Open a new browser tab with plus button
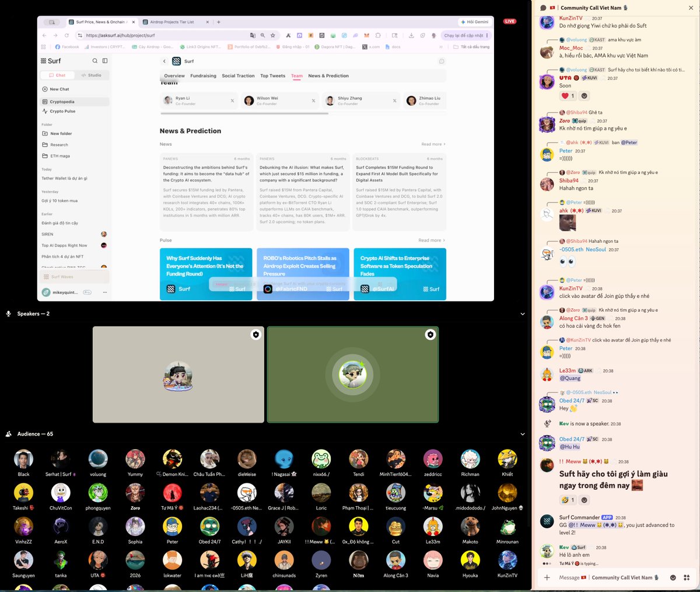The height and width of the screenshot is (592, 700). [x=219, y=22]
